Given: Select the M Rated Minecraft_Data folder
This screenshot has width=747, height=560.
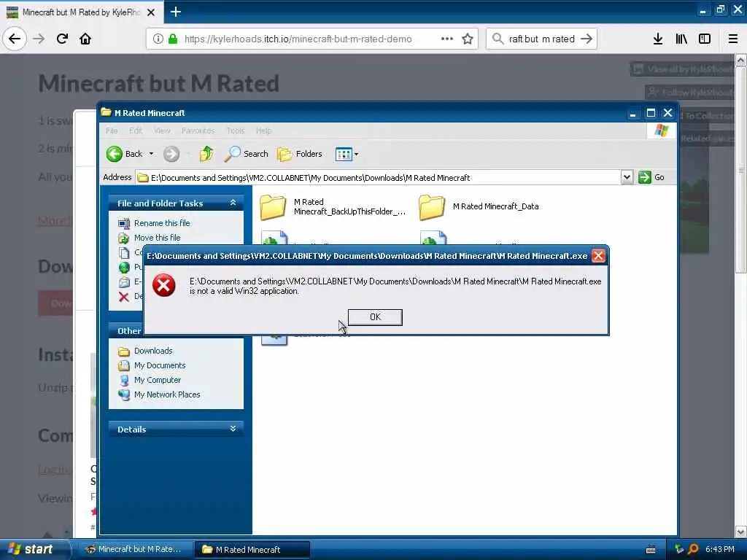Looking at the screenshot, I should click(x=479, y=206).
